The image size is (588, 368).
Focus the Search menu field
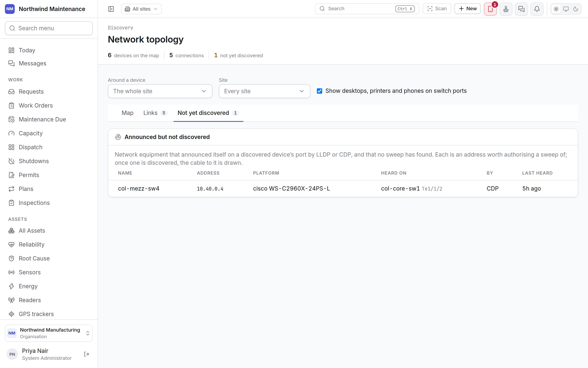point(49,28)
